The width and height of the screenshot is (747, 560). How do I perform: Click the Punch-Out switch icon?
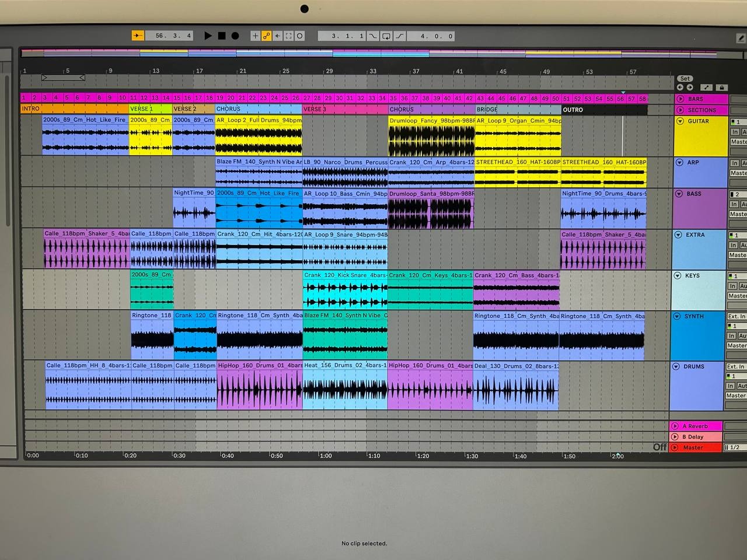point(400,36)
